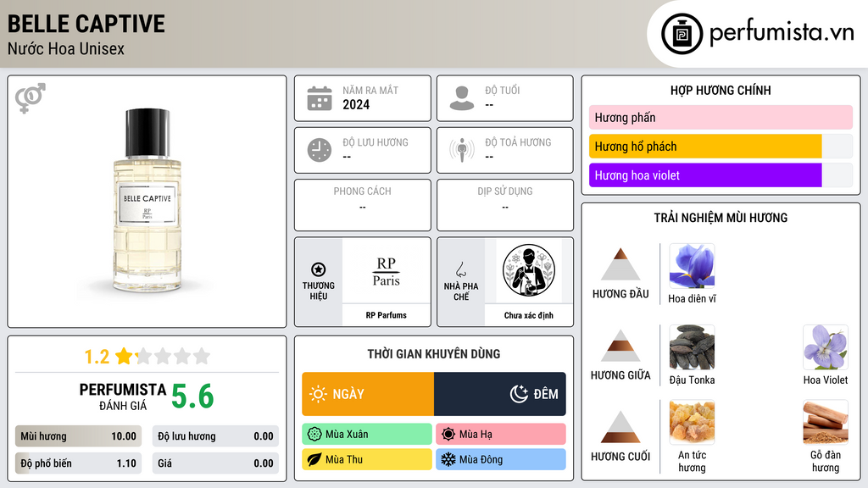This screenshot has width=868, height=488.
Task: Open the Gỗ đàn hương note image
Action: (x=826, y=423)
